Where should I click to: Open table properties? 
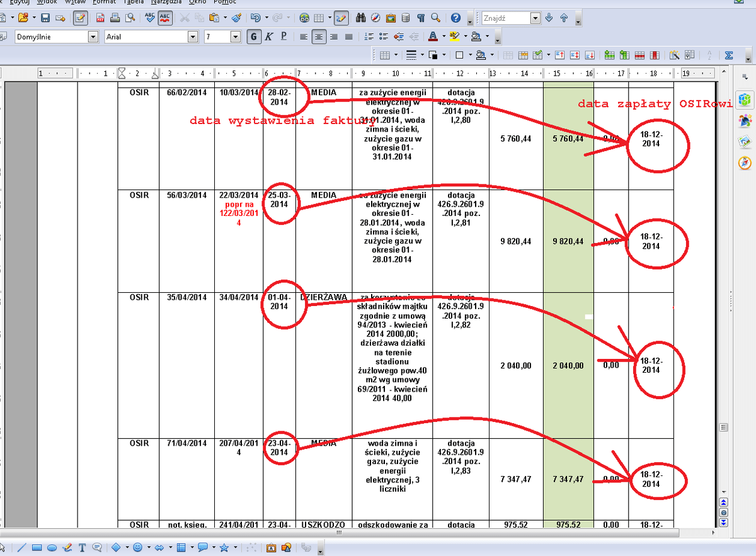689,55
